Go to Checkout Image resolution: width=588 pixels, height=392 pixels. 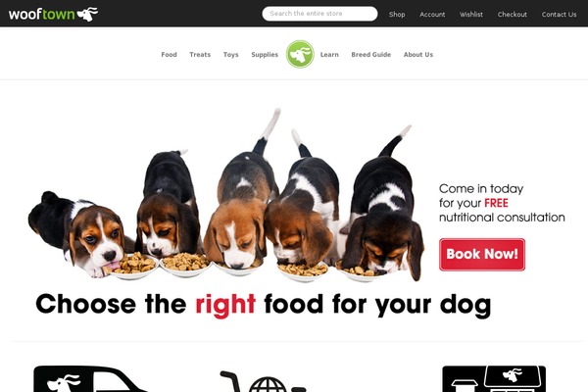click(x=513, y=15)
